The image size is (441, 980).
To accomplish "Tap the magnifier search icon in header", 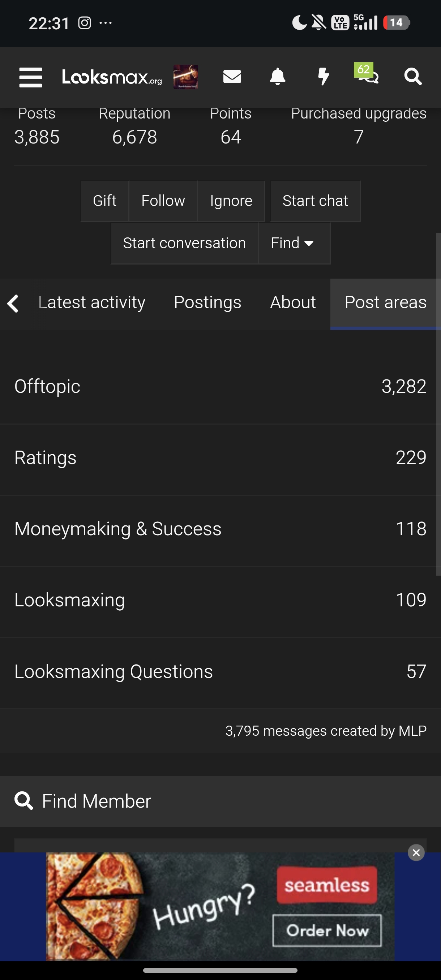I will pos(413,77).
